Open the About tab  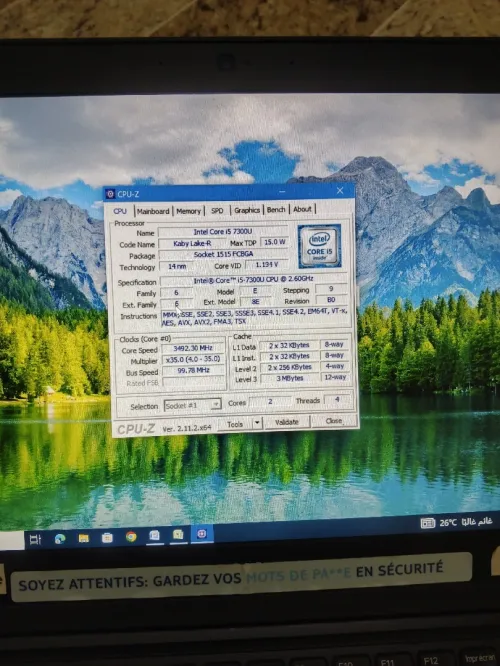(302, 209)
